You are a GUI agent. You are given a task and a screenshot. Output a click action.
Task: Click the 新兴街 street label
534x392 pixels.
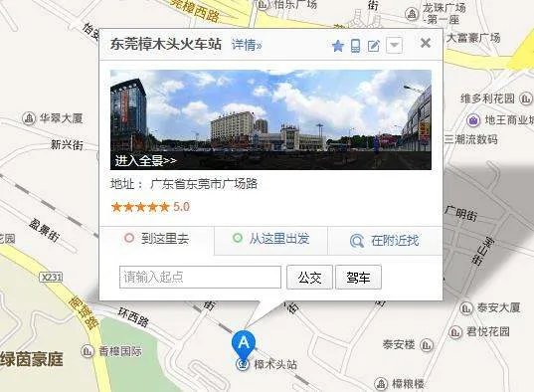pyautogui.click(x=67, y=144)
